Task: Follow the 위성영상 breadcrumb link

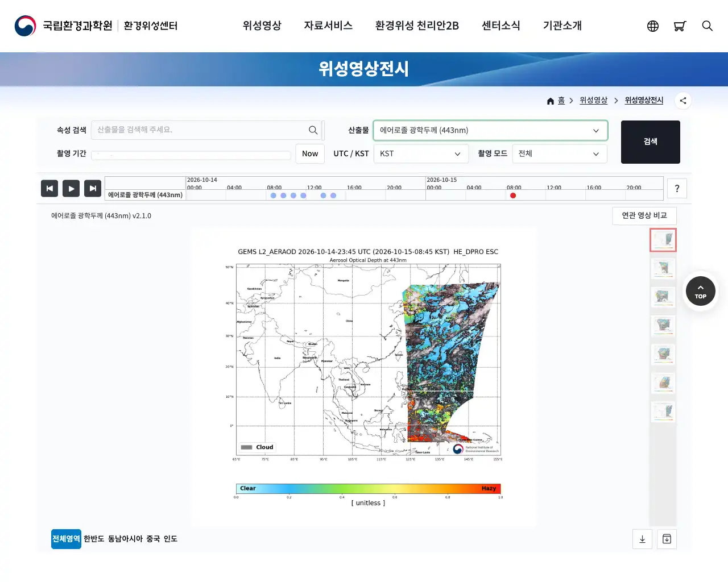Action: pos(593,101)
